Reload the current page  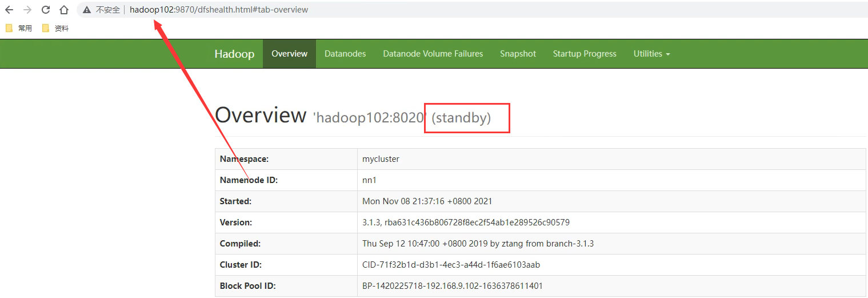46,10
